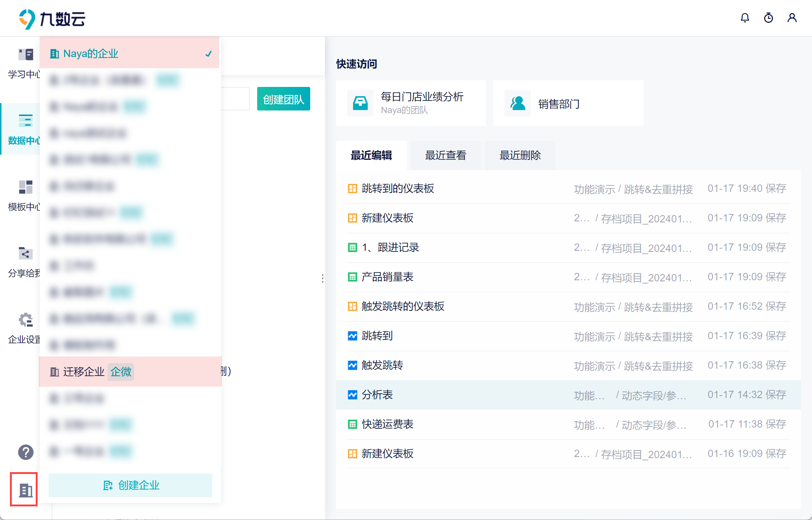Open 每日门店业绩分析 quick access card

[410, 103]
